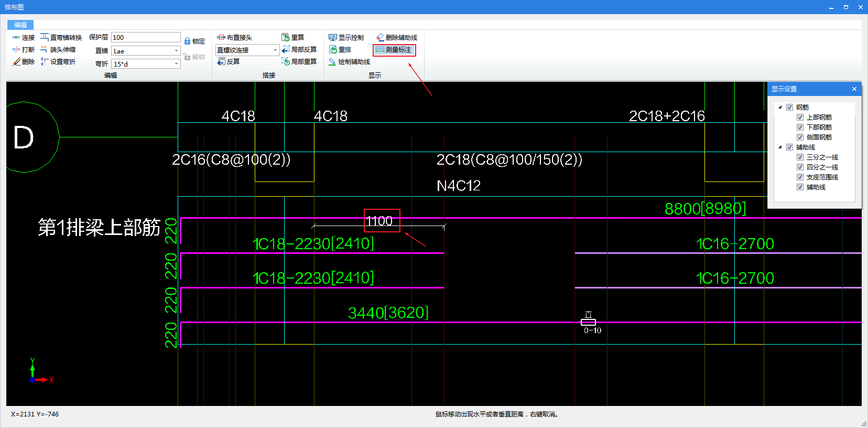Click the 解锁 unlock icon
The width and height of the screenshot is (868, 428).
(x=194, y=57)
